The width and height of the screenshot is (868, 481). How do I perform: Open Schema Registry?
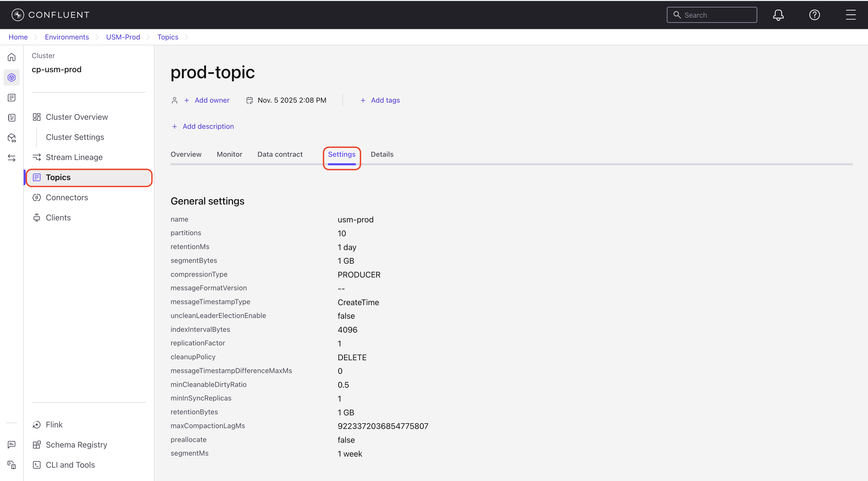[x=76, y=445]
